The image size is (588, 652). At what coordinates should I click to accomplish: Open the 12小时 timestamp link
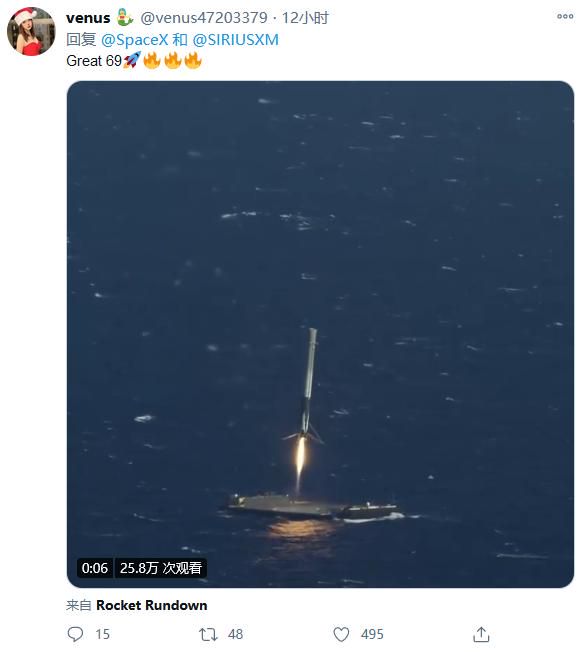(305, 18)
